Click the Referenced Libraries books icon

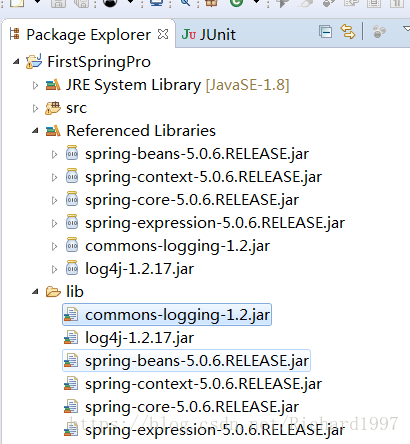53,131
